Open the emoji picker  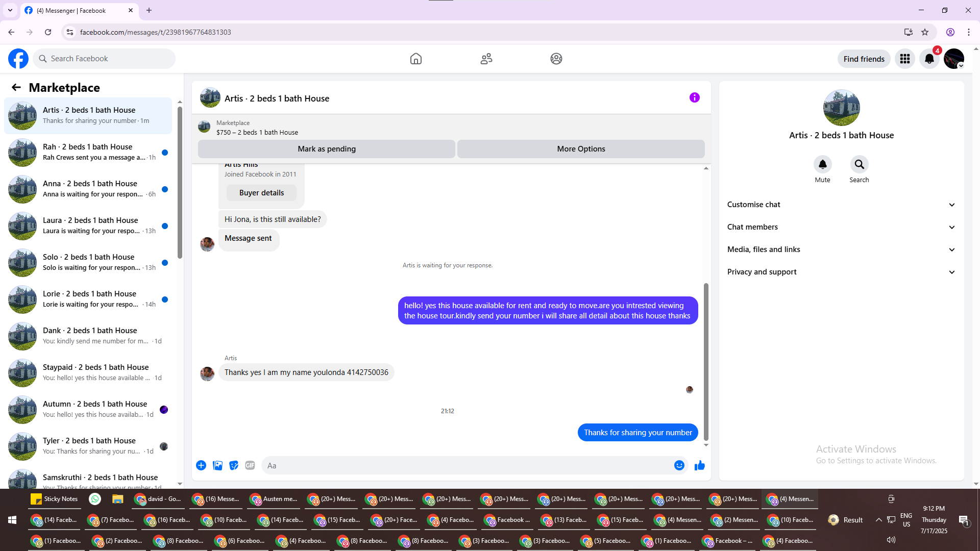click(679, 465)
